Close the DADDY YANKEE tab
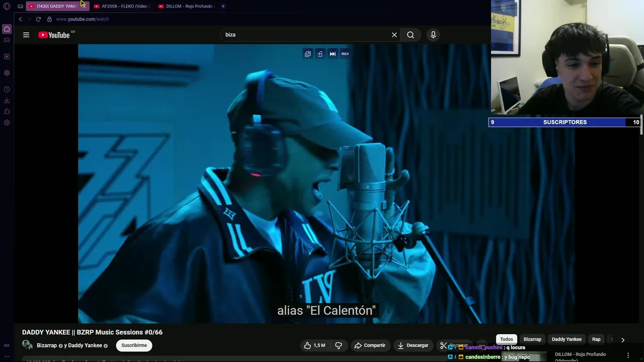Viewport: 644px width, 362px height. click(83, 6)
